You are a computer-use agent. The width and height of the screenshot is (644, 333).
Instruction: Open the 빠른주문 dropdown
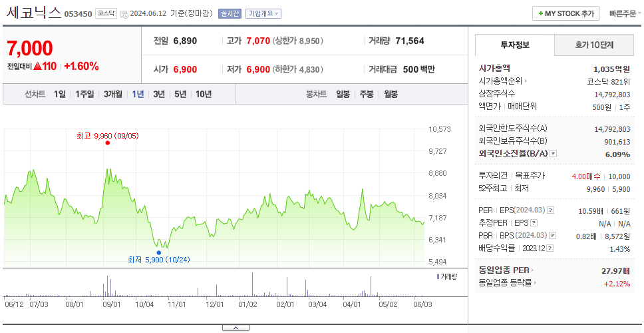(x=625, y=13)
